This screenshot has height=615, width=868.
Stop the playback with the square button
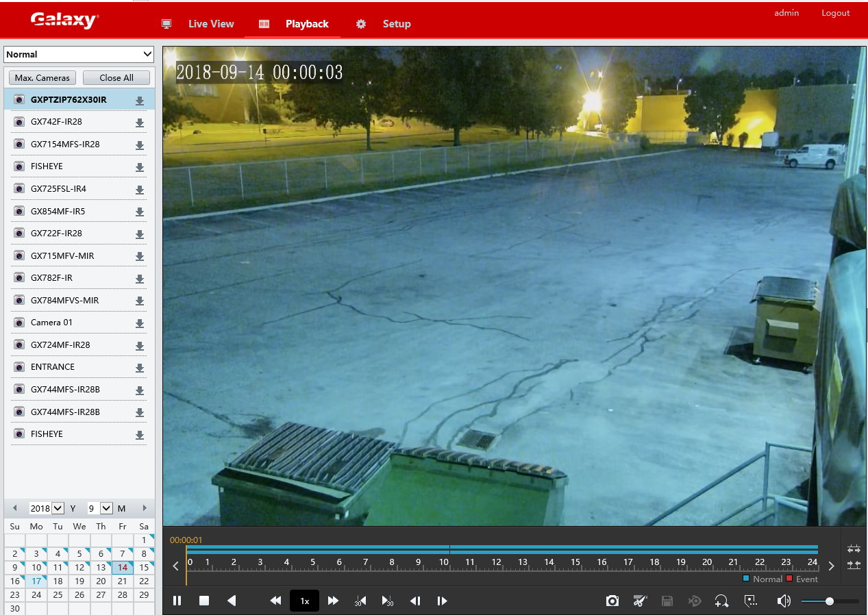point(203,601)
